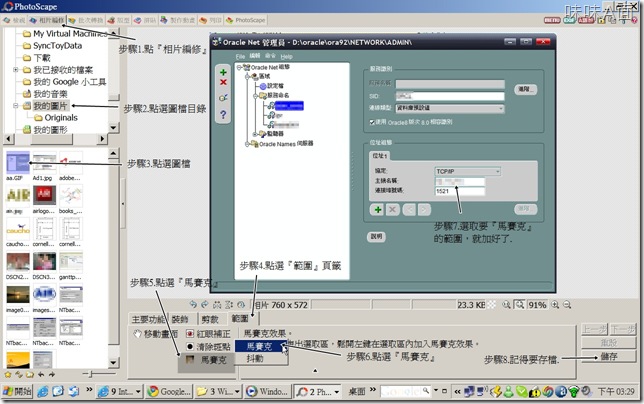Click the 儲存 save button
This screenshot has width=644, height=404.
pos(609,356)
